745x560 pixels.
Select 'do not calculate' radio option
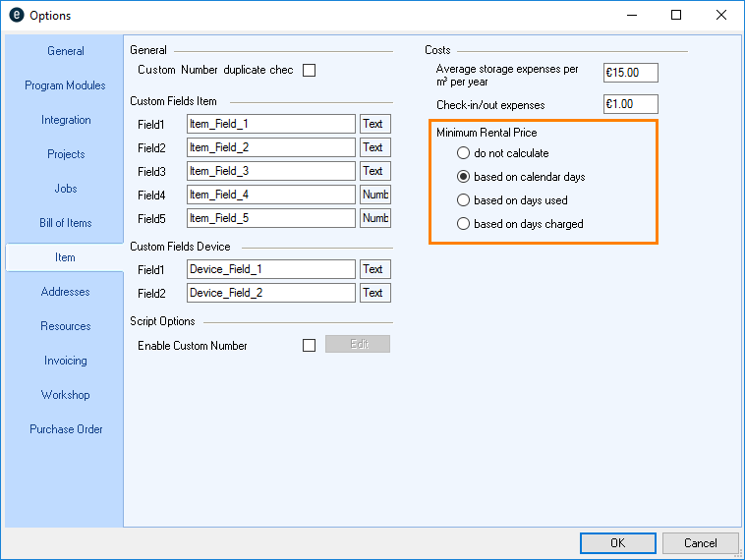pyautogui.click(x=464, y=153)
